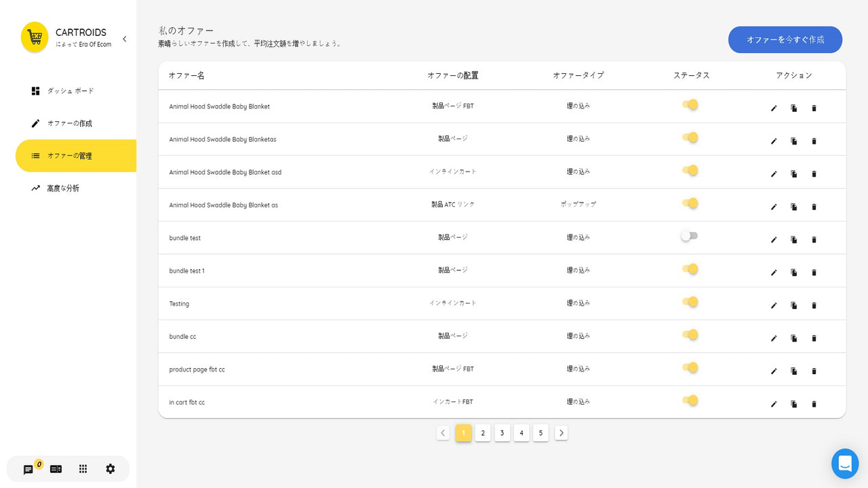
Task: Duplicate the in cart fbt cc offer
Action: point(794,404)
